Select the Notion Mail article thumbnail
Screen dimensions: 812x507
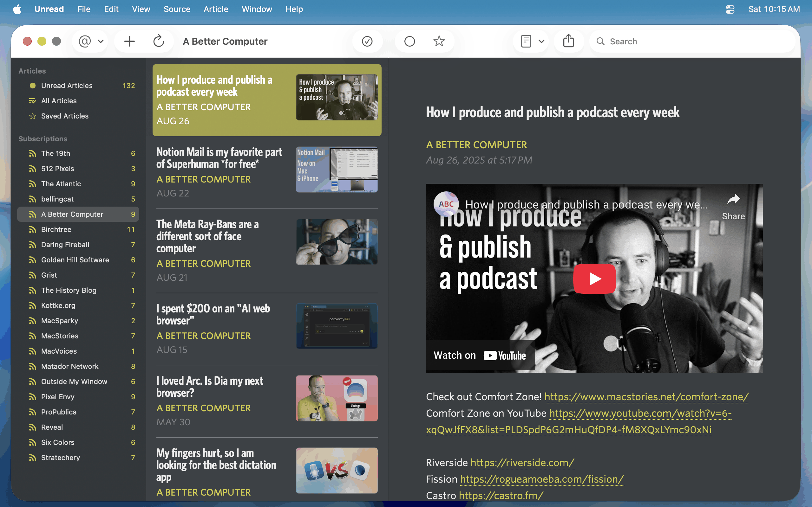coord(337,169)
